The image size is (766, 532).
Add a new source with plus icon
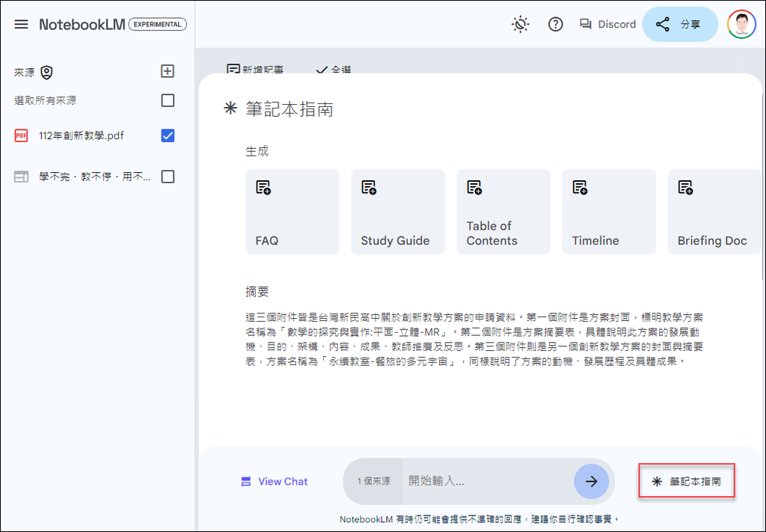pos(168,71)
